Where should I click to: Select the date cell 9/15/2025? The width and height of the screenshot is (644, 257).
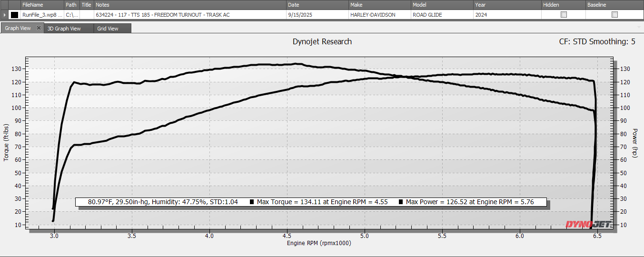tap(317, 15)
